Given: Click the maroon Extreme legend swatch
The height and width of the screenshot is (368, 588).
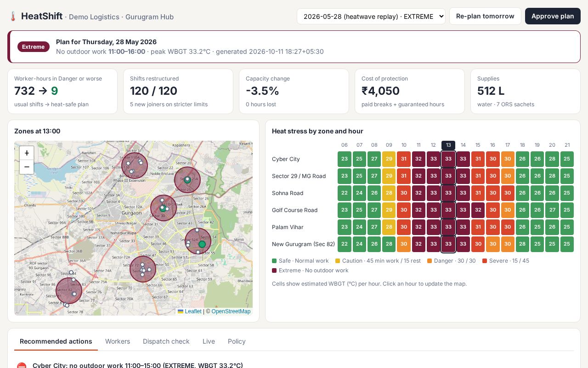Looking at the screenshot, I should coord(274,270).
